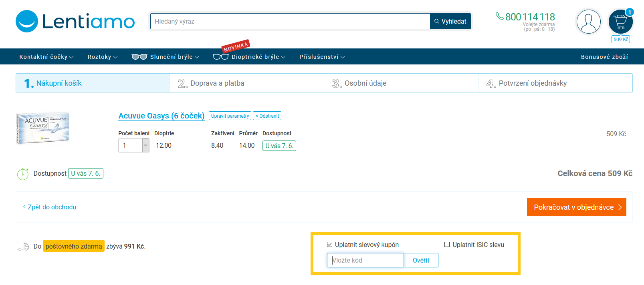The image size is (644, 285).
Task: Expand Dioptrické brýle menu
Action: point(249,57)
